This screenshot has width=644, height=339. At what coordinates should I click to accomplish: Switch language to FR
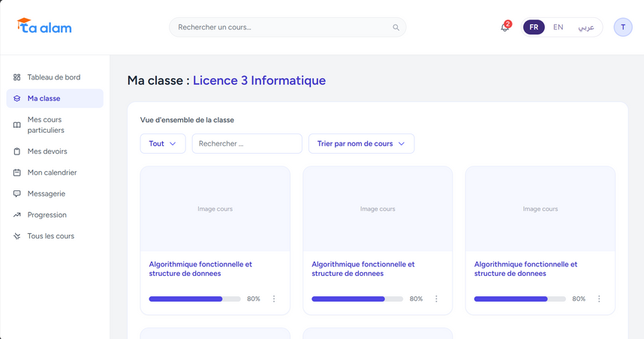point(534,28)
